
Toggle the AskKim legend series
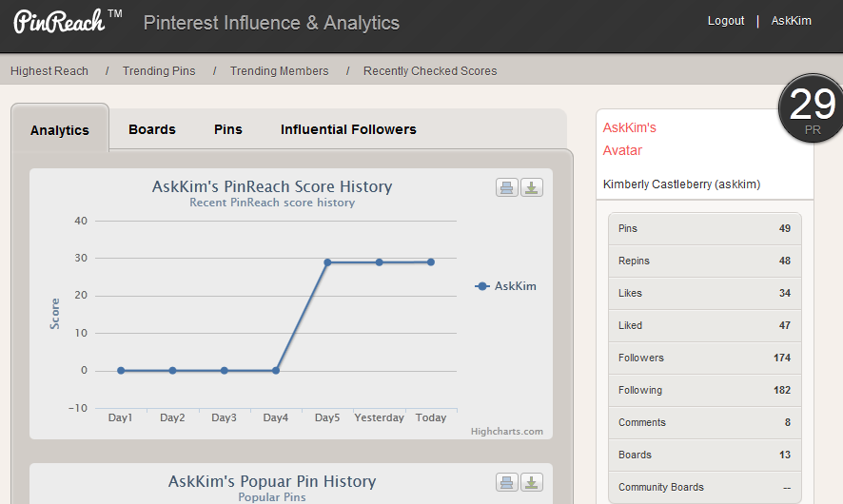505,286
